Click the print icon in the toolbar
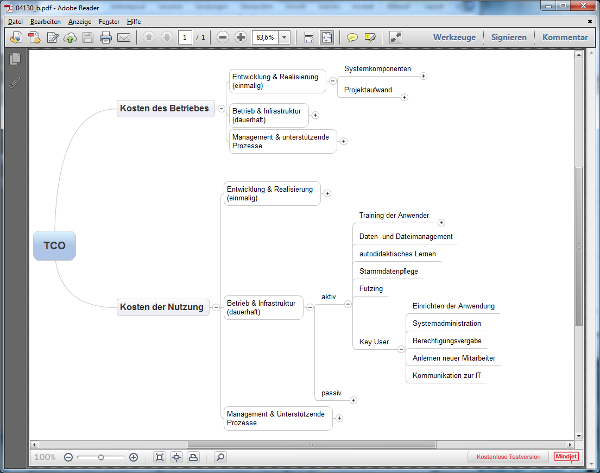The width and height of the screenshot is (600, 473). pos(106,38)
